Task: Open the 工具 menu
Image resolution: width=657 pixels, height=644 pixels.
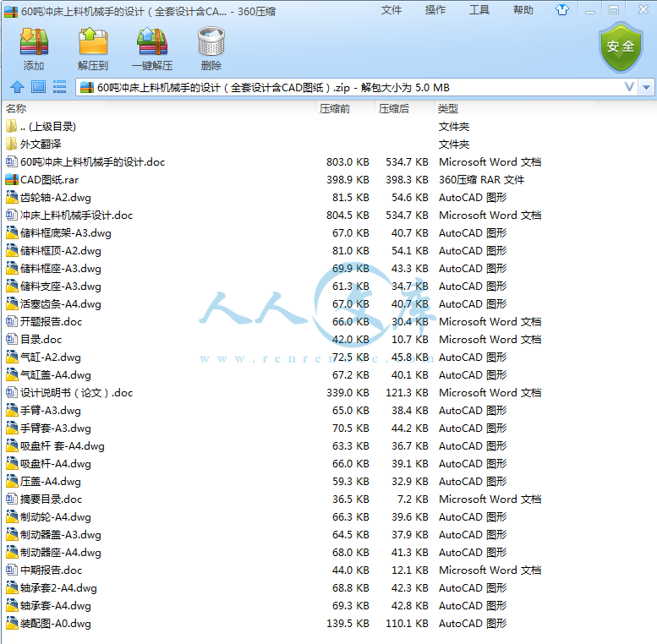Action: pos(479,9)
